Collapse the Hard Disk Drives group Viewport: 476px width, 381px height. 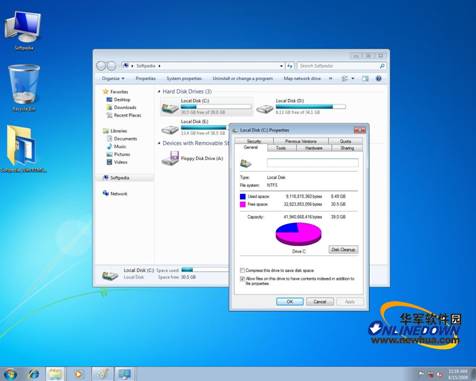click(159, 91)
